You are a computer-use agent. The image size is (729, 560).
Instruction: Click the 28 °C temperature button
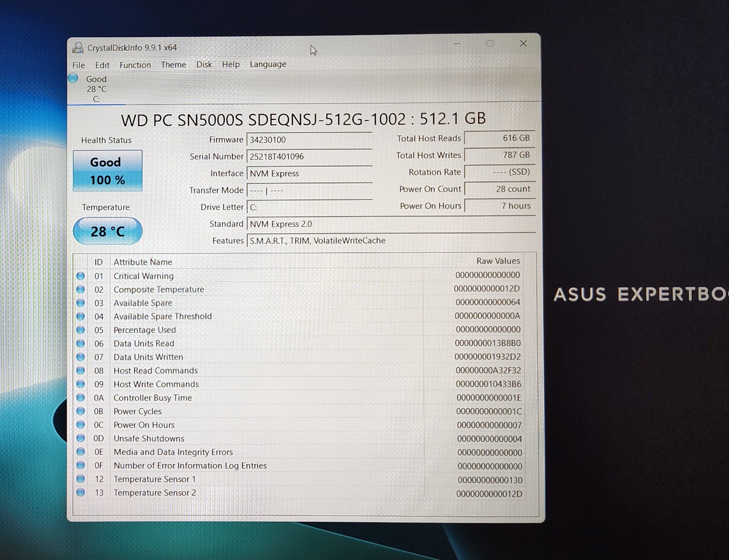(x=108, y=231)
